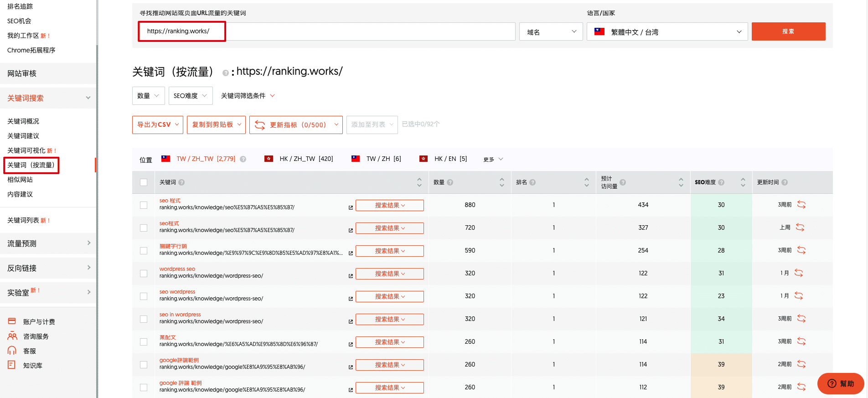Select checkbox for 'seo wordpress' row

click(144, 296)
